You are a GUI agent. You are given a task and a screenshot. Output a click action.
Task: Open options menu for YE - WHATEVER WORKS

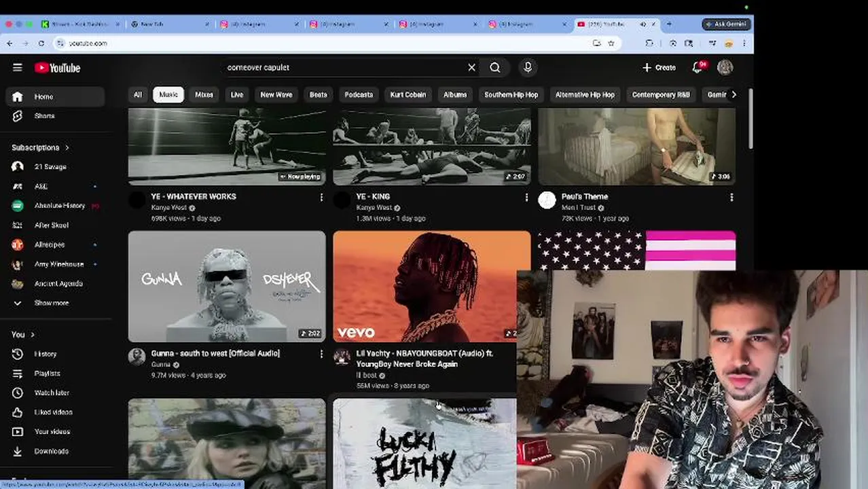pyautogui.click(x=321, y=198)
